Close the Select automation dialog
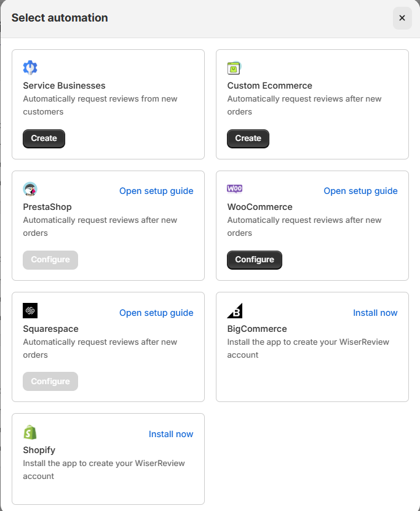The width and height of the screenshot is (420, 511). [x=402, y=18]
